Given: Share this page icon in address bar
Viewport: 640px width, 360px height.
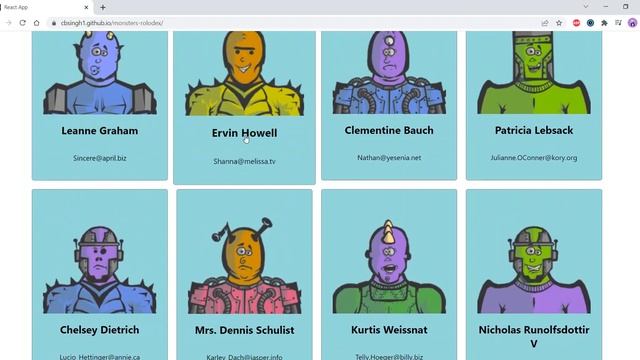Looking at the screenshot, I should tap(545, 23).
